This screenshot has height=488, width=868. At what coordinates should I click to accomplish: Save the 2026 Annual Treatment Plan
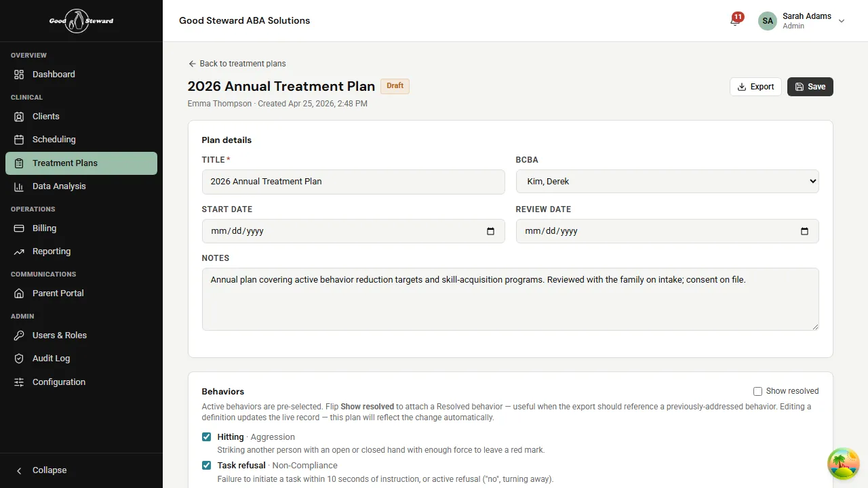click(x=810, y=87)
